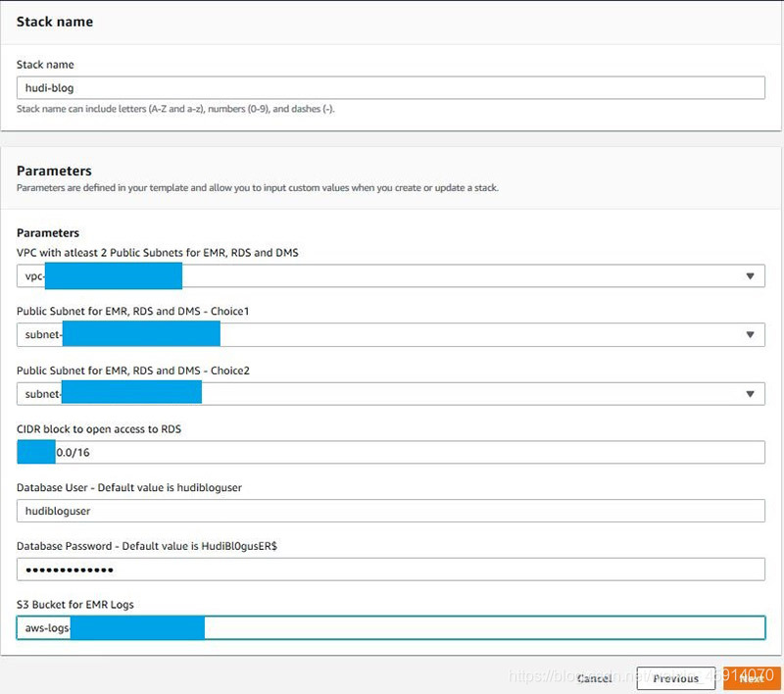Click the 'VPC with atleast 2 Public Subnets' label
Screen dimensions: 784x694
(157, 253)
